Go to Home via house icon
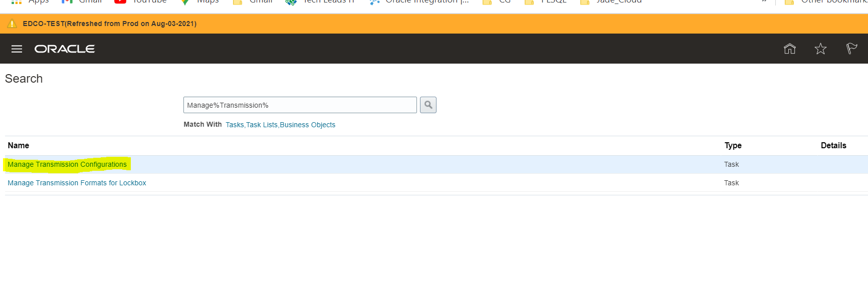The height and width of the screenshot is (301, 868). click(789, 49)
